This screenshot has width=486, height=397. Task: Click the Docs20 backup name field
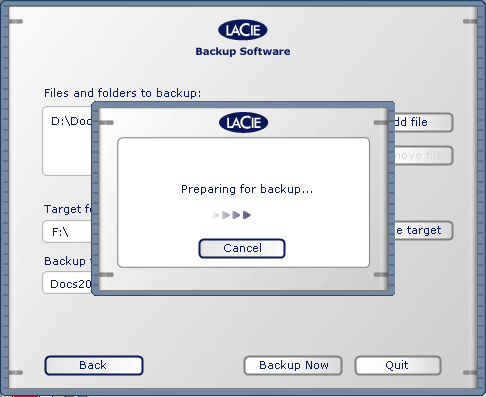tap(67, 283)
